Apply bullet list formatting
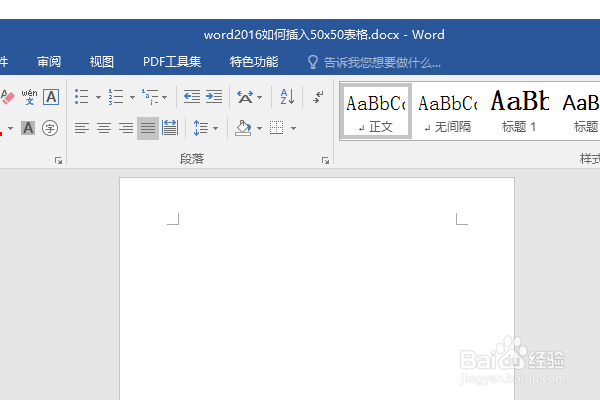 coord(82,97)
